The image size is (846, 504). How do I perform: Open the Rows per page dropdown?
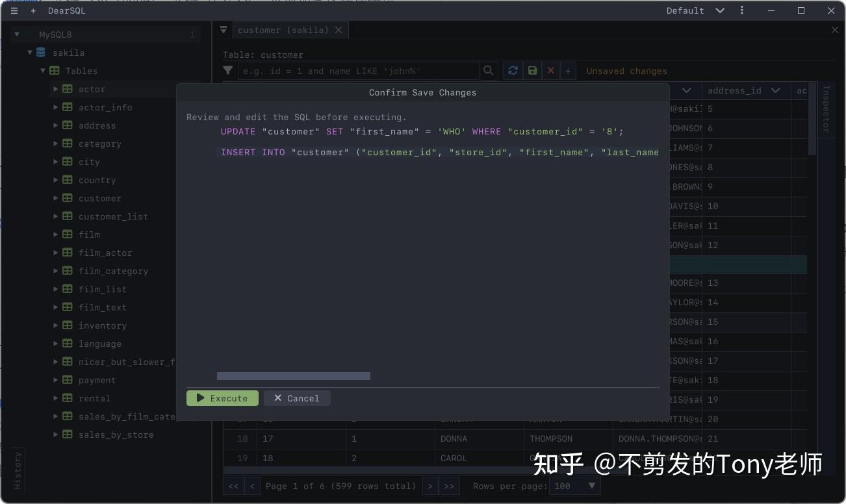point(575,486)
